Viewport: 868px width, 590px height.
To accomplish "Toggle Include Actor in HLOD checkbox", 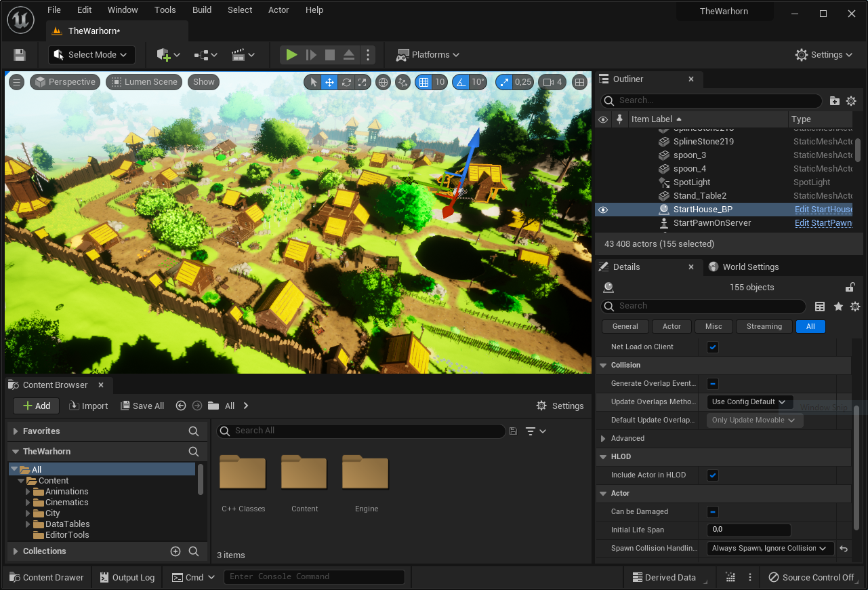I will [713, 475].
